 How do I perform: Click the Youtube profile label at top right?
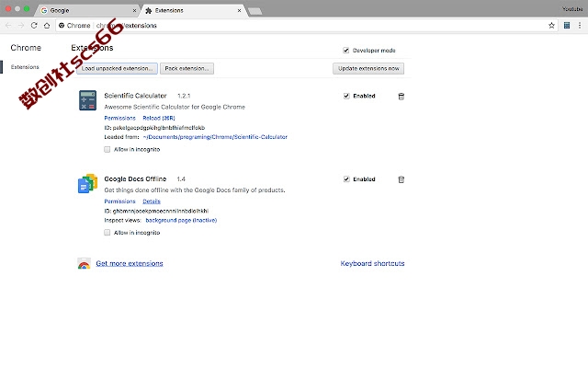tap(572, 9)
